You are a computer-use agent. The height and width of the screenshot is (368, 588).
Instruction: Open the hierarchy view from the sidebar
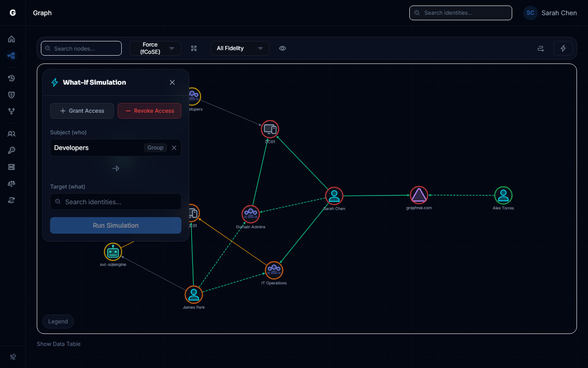coord(11,111)
